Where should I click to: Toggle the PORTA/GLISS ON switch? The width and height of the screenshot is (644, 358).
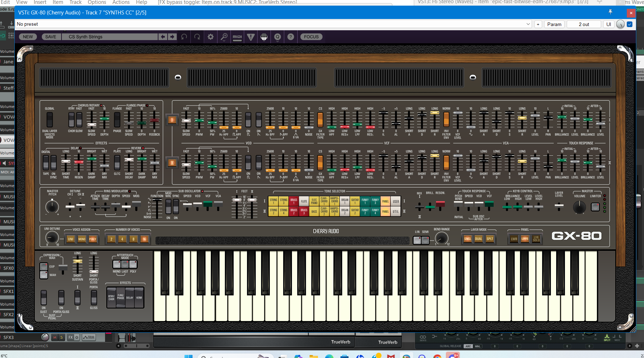61,298
